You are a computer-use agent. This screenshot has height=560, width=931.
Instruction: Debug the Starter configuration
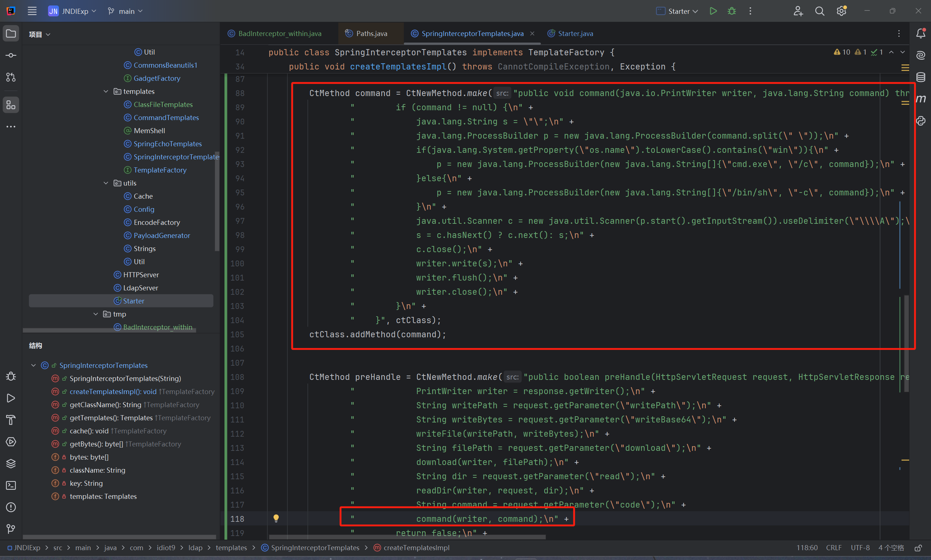pos(732,11)
